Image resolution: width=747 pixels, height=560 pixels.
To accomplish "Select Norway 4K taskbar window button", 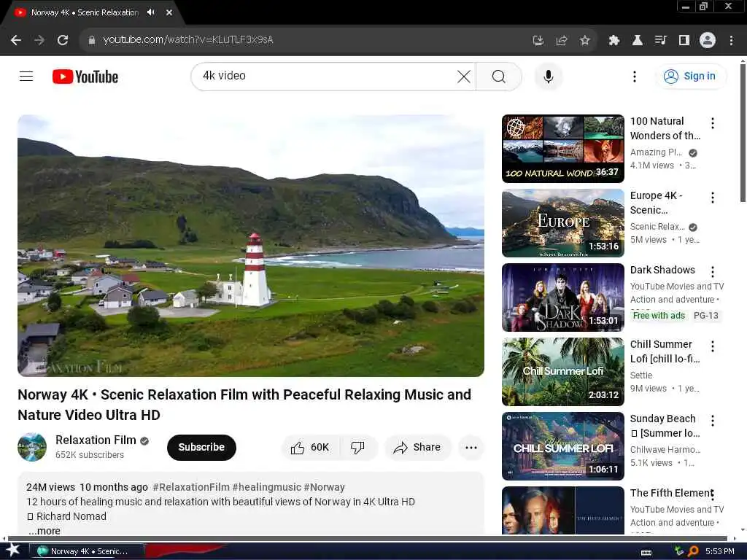I will 86,551.
